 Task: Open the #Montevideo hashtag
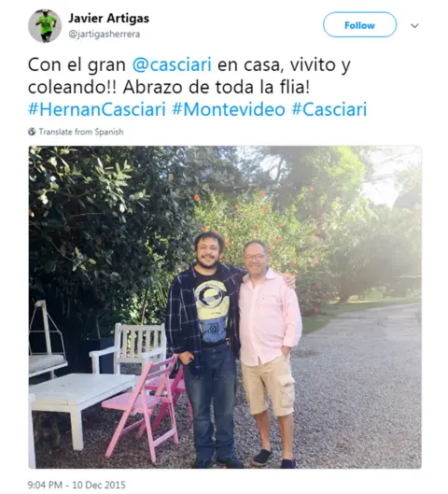tap(229, 109)
